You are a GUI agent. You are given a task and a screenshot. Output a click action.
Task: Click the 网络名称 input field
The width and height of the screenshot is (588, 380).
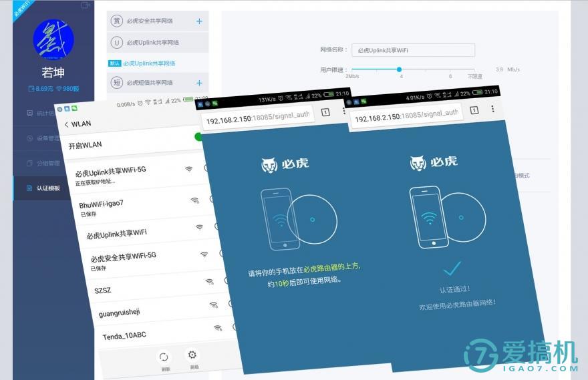point(413,50)
